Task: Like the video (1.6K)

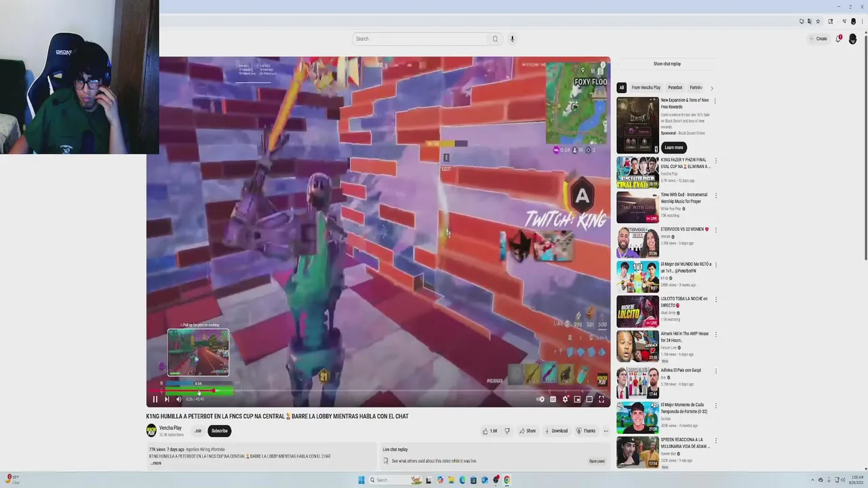Action: (490, 430)
